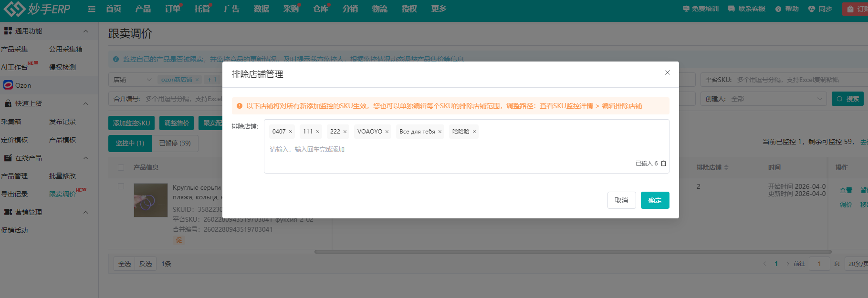
Task: Open 帮助 from the top bar
Action: pyautogui.click(x=787, y=9)
